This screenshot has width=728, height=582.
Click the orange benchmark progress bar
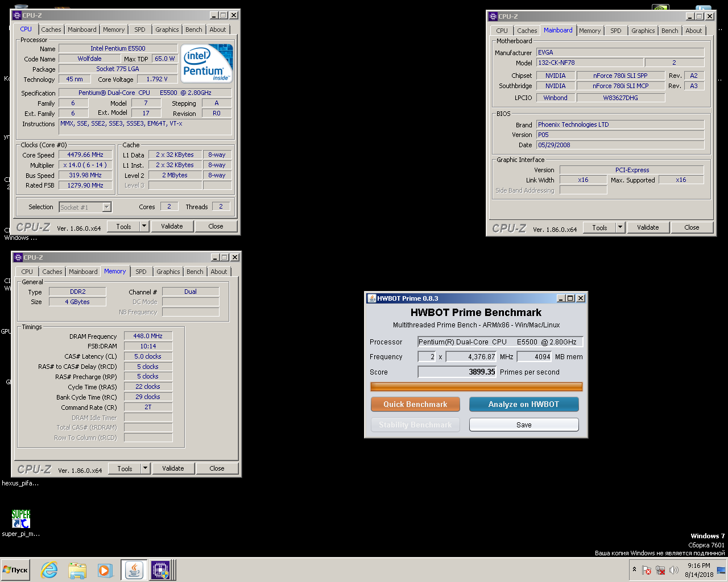click(x=477, y=387)
